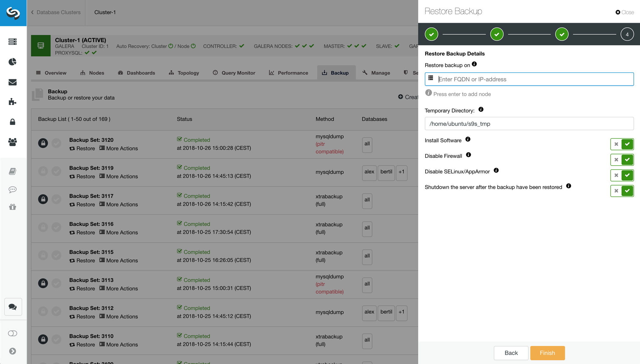Open More Actions for Backup Set 3119

[x=118, y=177]
